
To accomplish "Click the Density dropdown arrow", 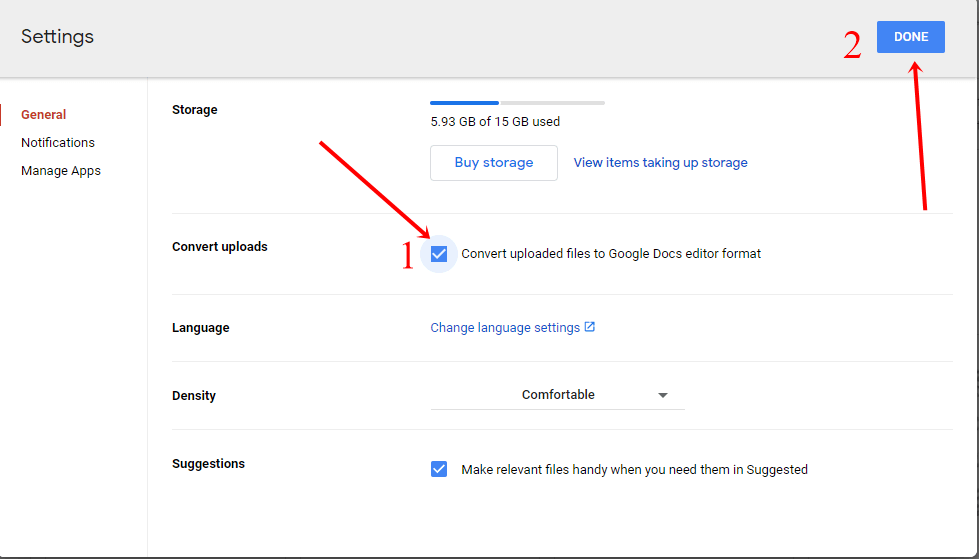I will 663,395.
